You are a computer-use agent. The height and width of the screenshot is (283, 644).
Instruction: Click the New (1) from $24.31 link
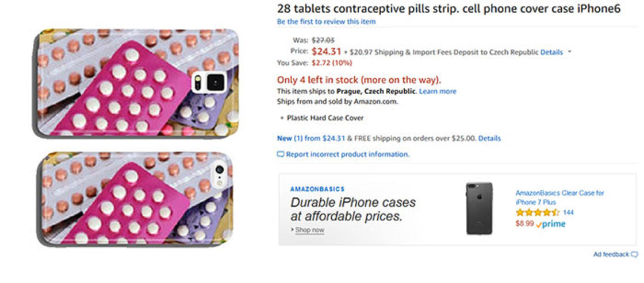tap(310, 138)
